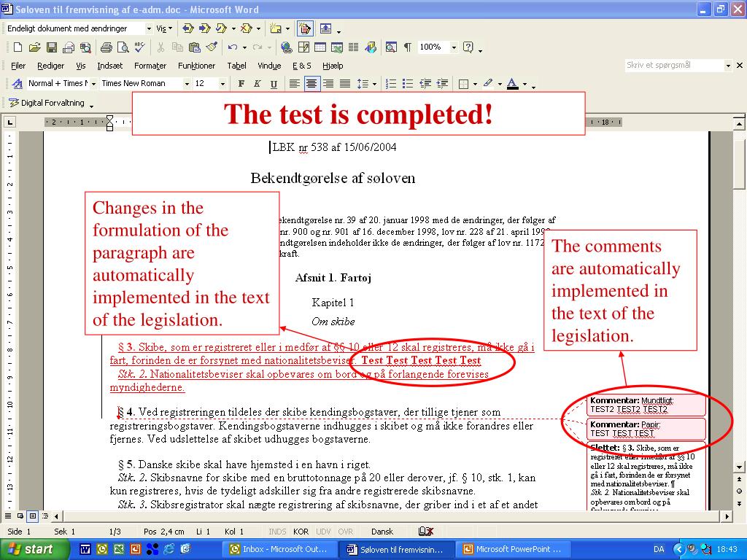
Task: Insert a new comment
Action: (x=275, y=28)
